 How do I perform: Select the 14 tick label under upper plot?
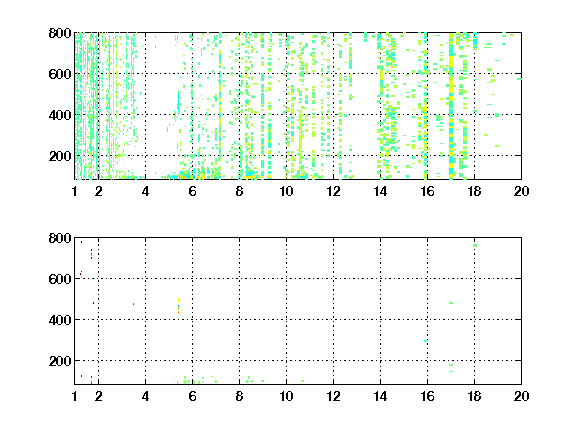pyautogui.click(x=380, y=191)
